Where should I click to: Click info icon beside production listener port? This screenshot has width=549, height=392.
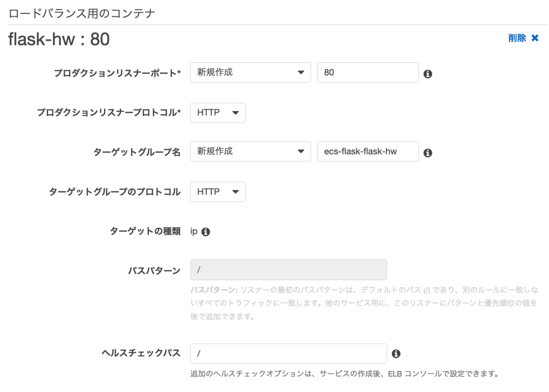coord(428,74)
